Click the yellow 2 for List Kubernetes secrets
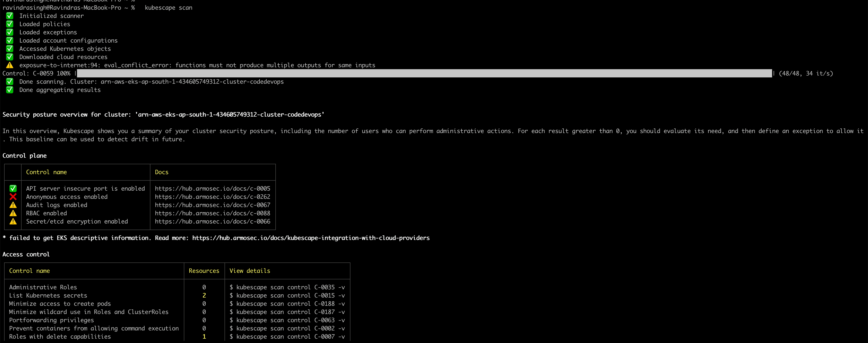This screenshot has height=343, width=868. point(204,296)
